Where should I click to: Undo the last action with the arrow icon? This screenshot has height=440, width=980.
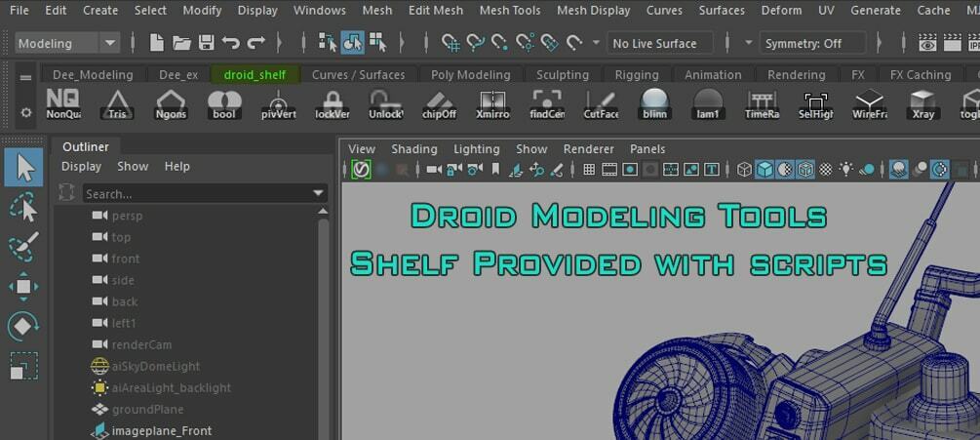231,43
